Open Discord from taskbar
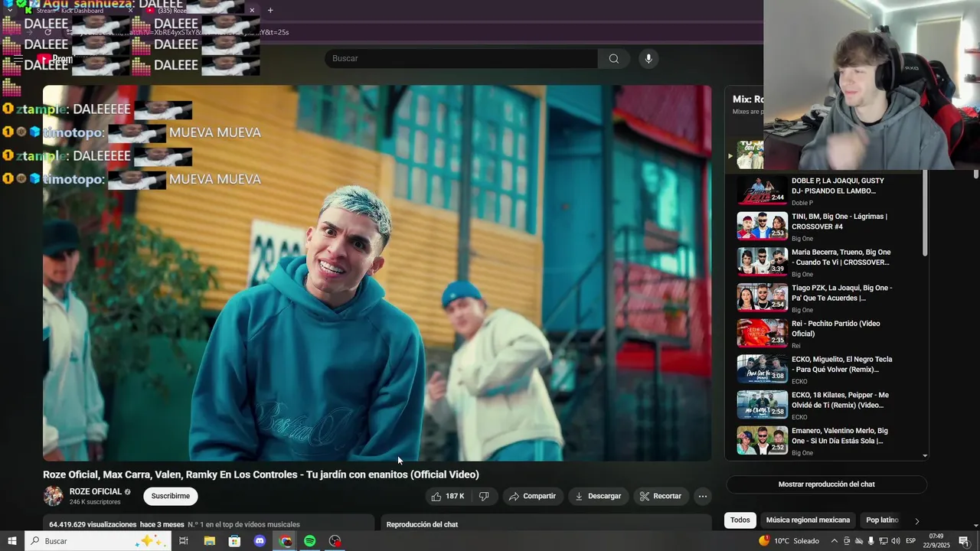The image size is (980, 551). (x=260, y=541)
